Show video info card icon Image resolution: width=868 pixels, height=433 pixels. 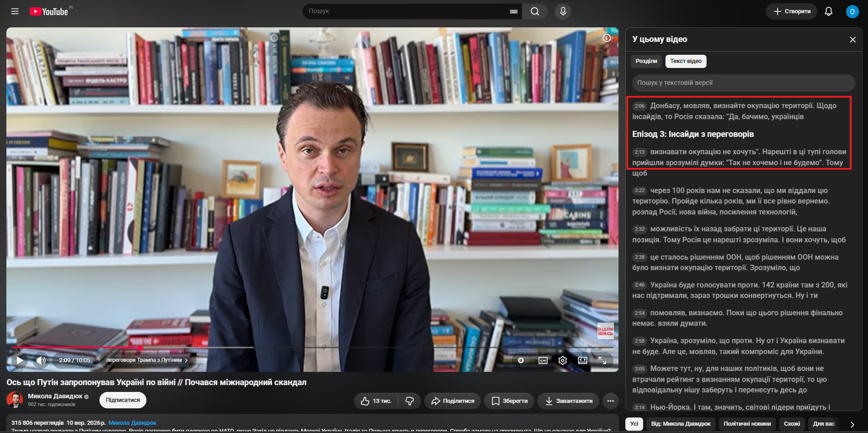pyautogui.click(x=607, y=38)
